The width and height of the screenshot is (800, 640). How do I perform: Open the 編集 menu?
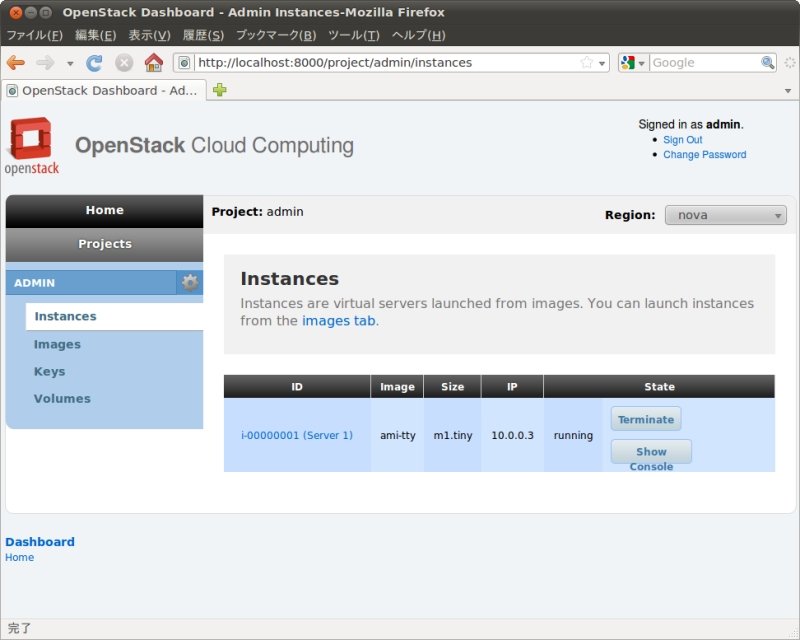[x=95, y=35]
